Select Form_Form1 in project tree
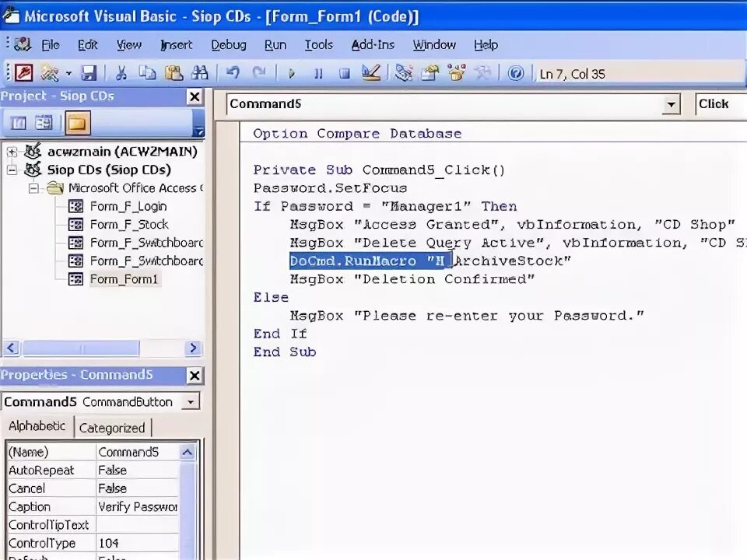The width and height of the screenshot is (747, 560). tap(124, 279)
